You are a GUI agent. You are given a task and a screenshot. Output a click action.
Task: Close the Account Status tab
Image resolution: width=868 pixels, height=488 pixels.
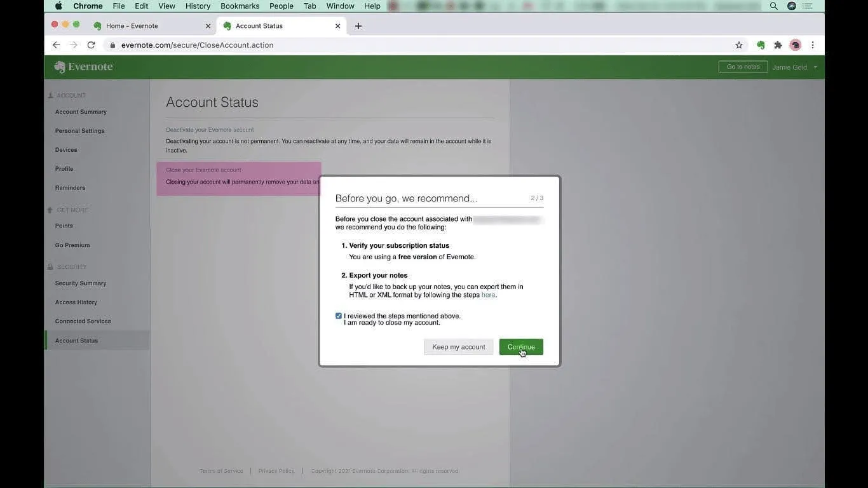(337, 26)
